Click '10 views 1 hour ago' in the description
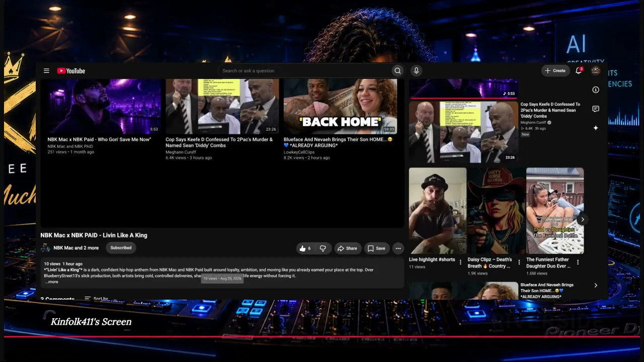 (63, 264)
